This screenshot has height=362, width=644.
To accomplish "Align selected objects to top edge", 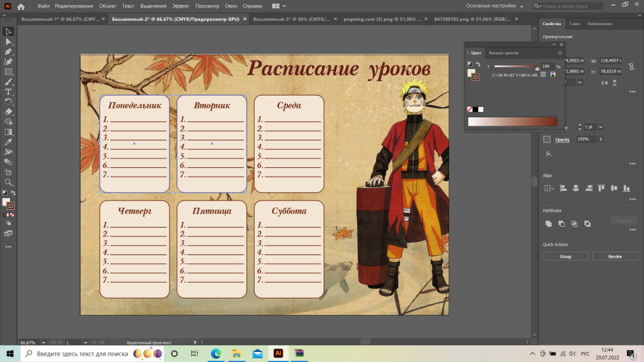I will [601, 189].
